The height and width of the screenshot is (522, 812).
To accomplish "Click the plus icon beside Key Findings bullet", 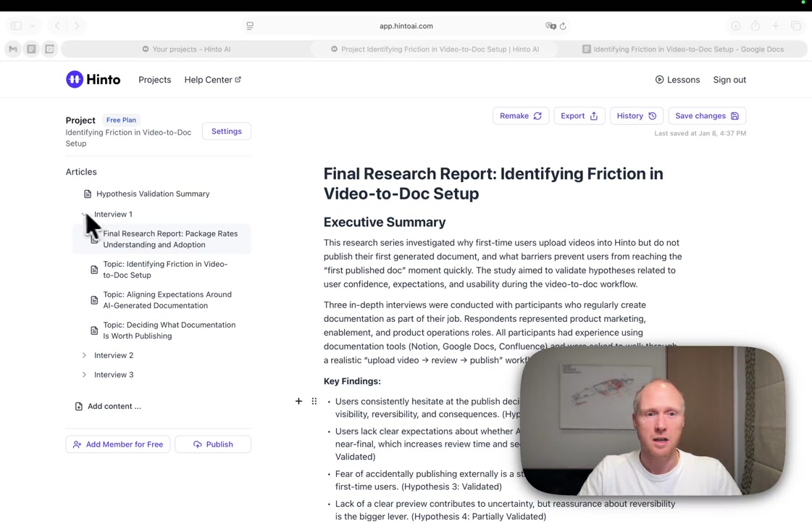I will (x=298, y=401).
